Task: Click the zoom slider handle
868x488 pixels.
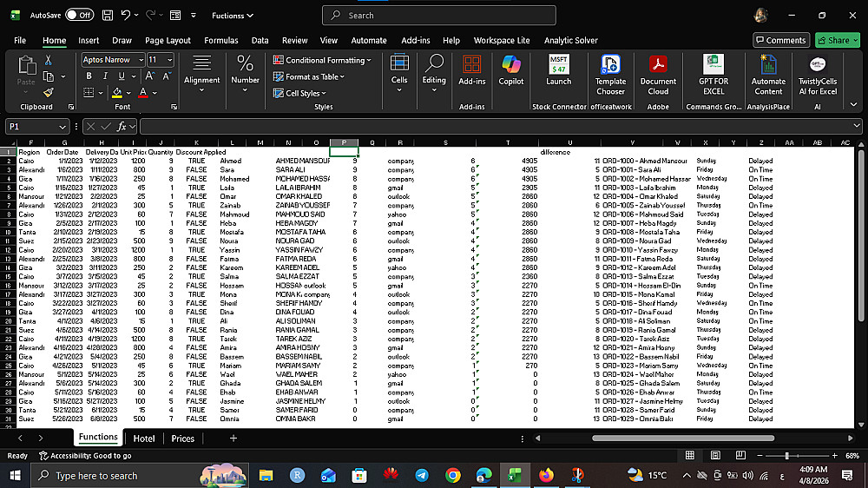Action: (x=786, y=455)
